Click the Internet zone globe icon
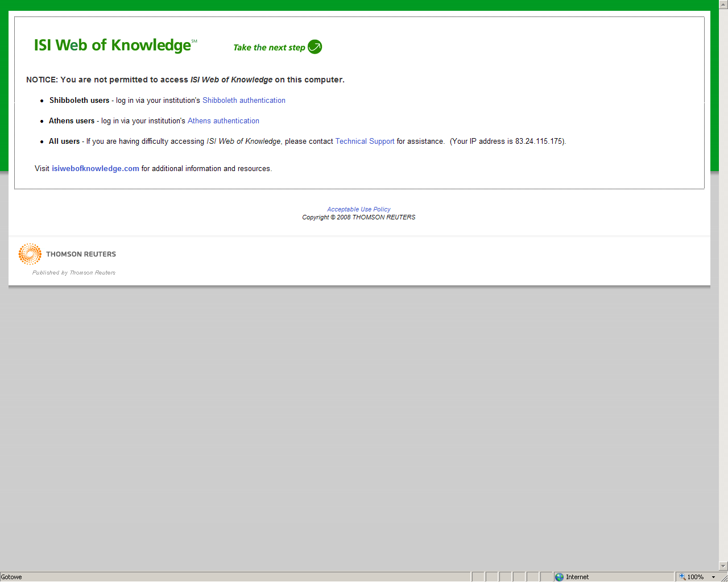728x582 pixels. pos(559,577)
